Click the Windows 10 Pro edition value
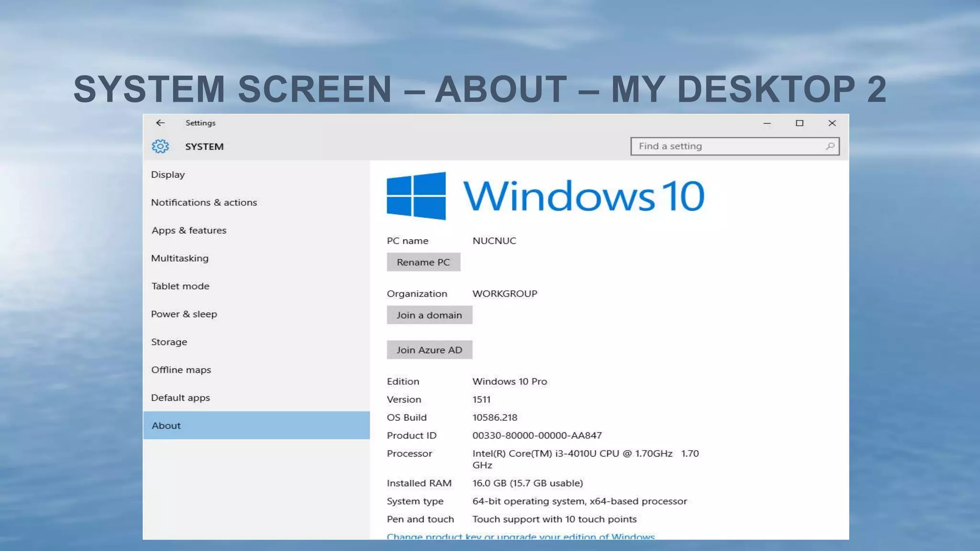 pyautogui.click(x=510, y=382)
